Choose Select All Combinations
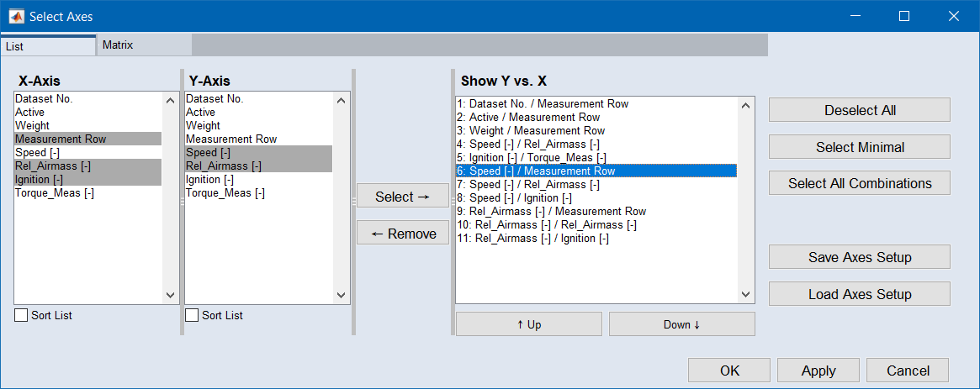 pos(859,183)
